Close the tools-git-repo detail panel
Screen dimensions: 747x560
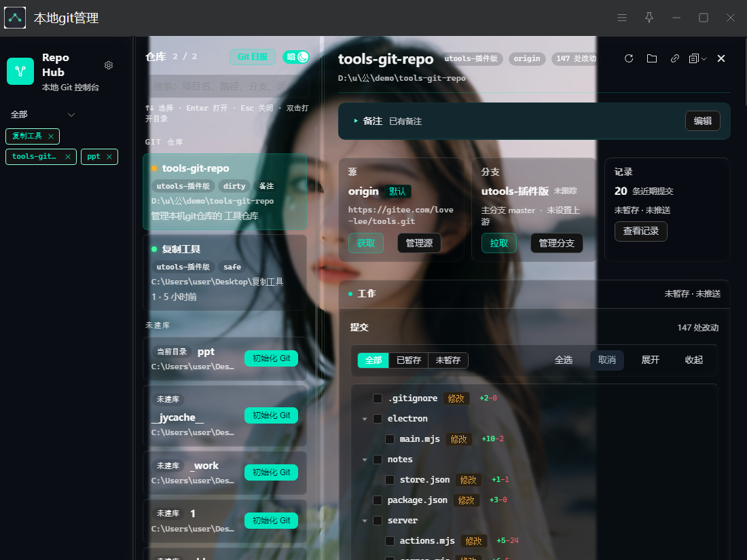[721, 58]
